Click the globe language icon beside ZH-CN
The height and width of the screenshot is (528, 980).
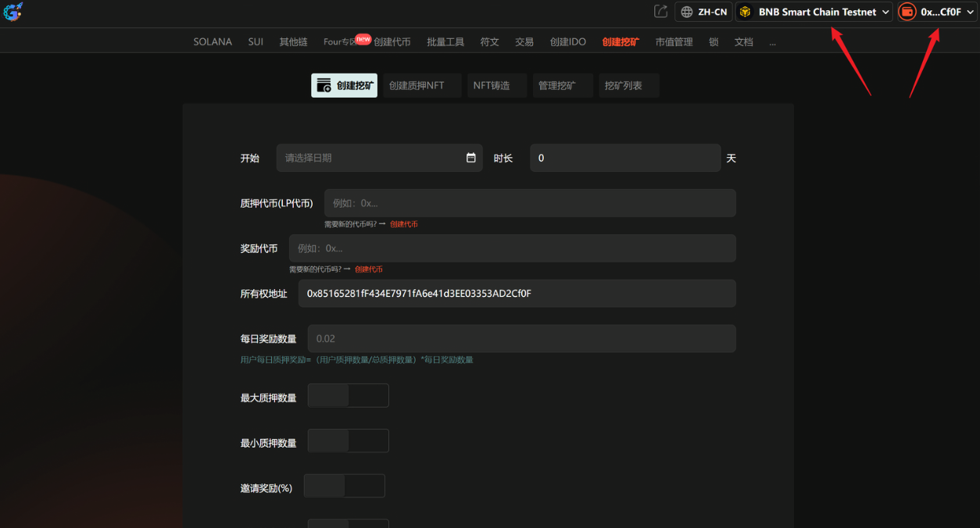687,12
